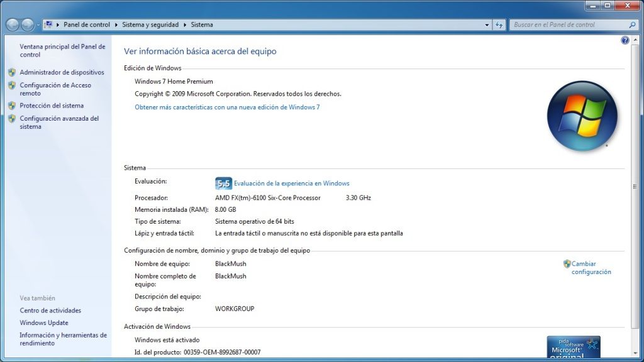This screenshot has width=644, height=362.
Task: Click the shield icon next to Cambiar configuración
Action: 567,263
